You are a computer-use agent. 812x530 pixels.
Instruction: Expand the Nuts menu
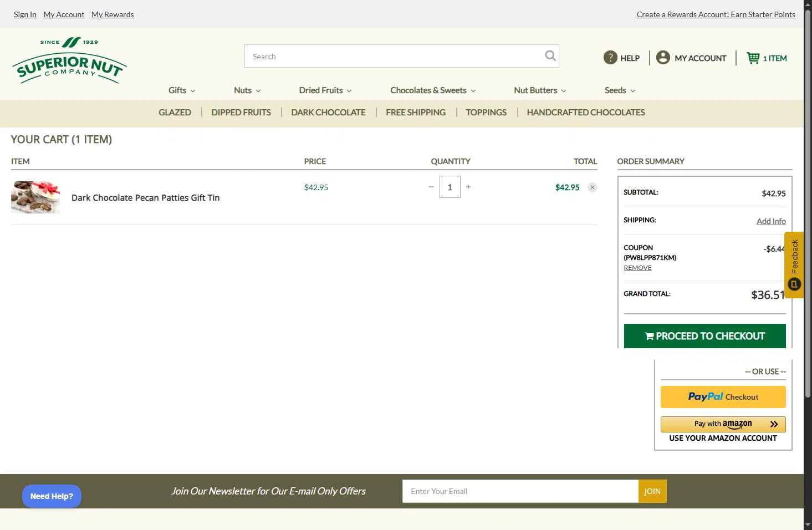(247, 90)
